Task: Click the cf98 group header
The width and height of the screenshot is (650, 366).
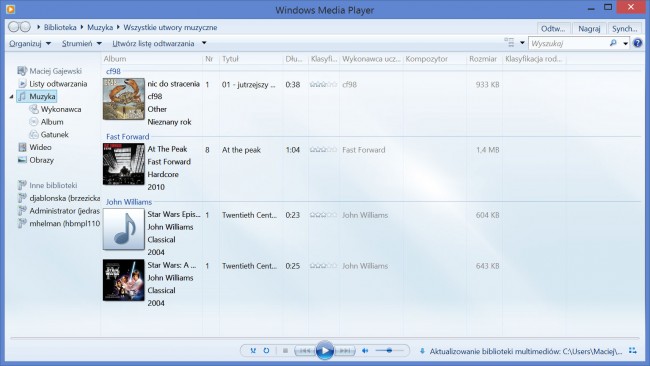Action: [113, 71]
